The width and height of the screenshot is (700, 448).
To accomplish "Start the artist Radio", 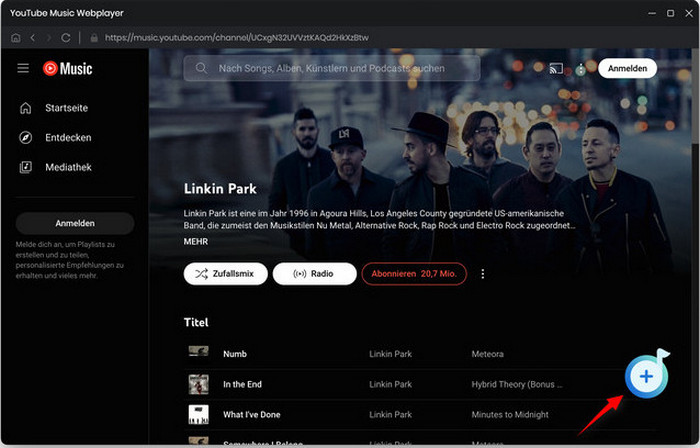I will click(314, 274).
